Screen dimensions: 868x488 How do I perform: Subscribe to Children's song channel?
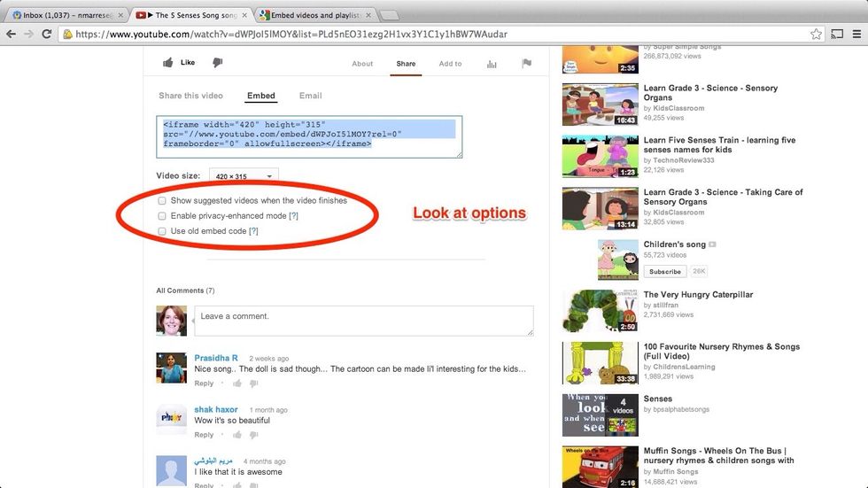[x=665, y=272]
